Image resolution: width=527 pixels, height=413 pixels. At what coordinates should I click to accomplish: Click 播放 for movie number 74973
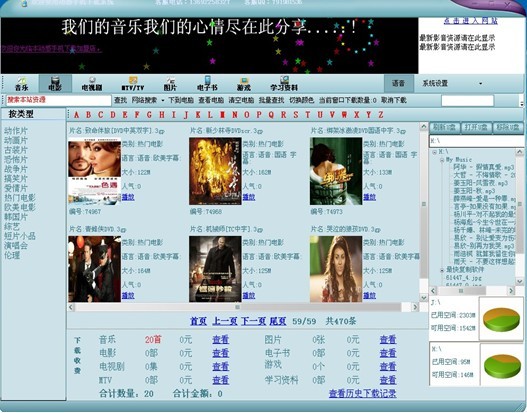(x=369, y=197)
